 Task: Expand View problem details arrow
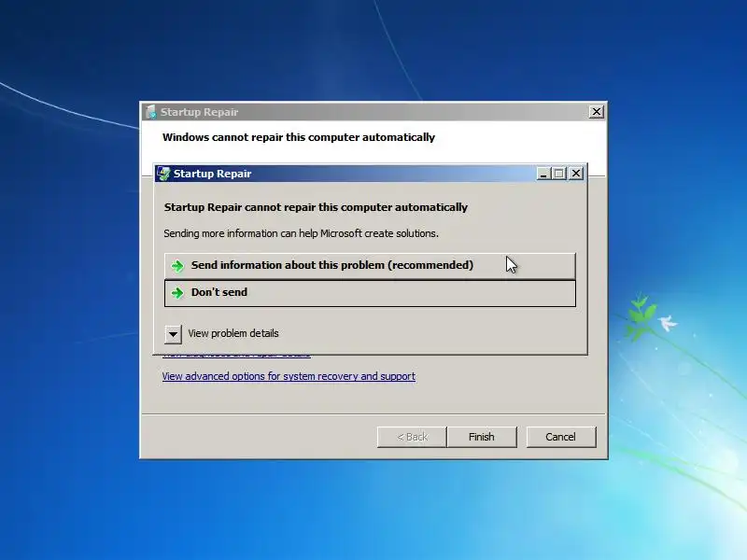pos(173,334)
